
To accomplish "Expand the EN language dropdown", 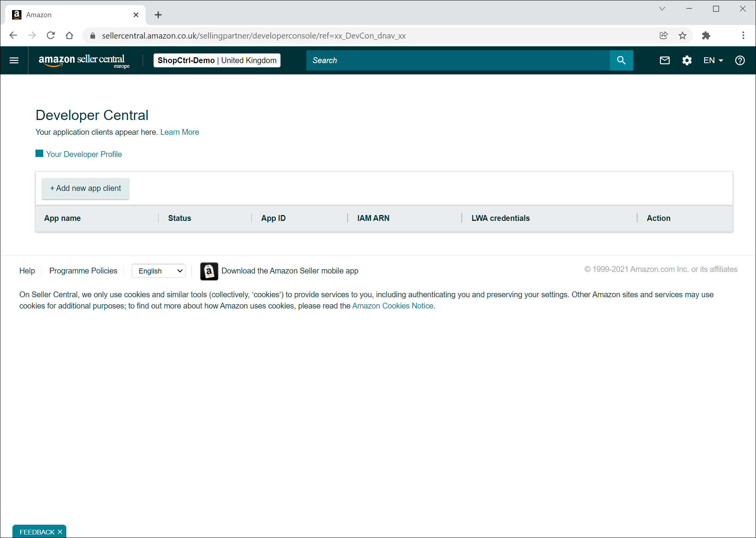I will [713, 60].
